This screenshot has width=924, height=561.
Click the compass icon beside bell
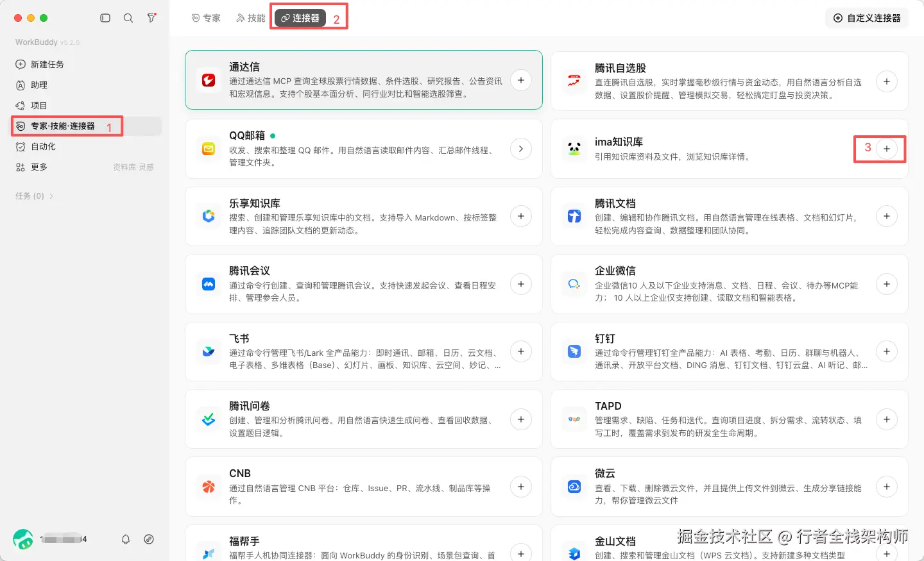pyautogui.click(x=149, y=539)
